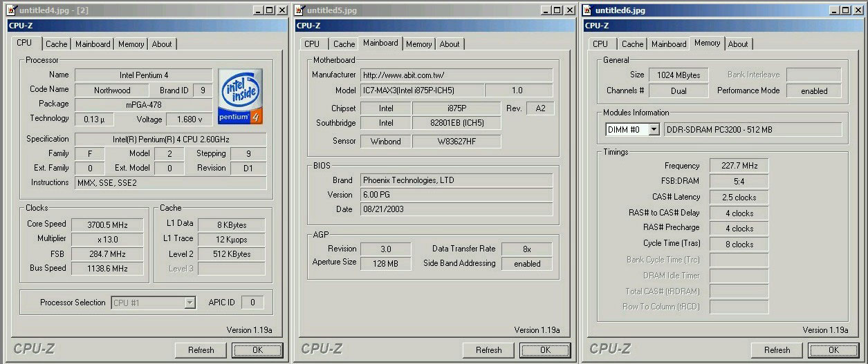Open About tab in untitled4.jpg window

click(162, 44)
